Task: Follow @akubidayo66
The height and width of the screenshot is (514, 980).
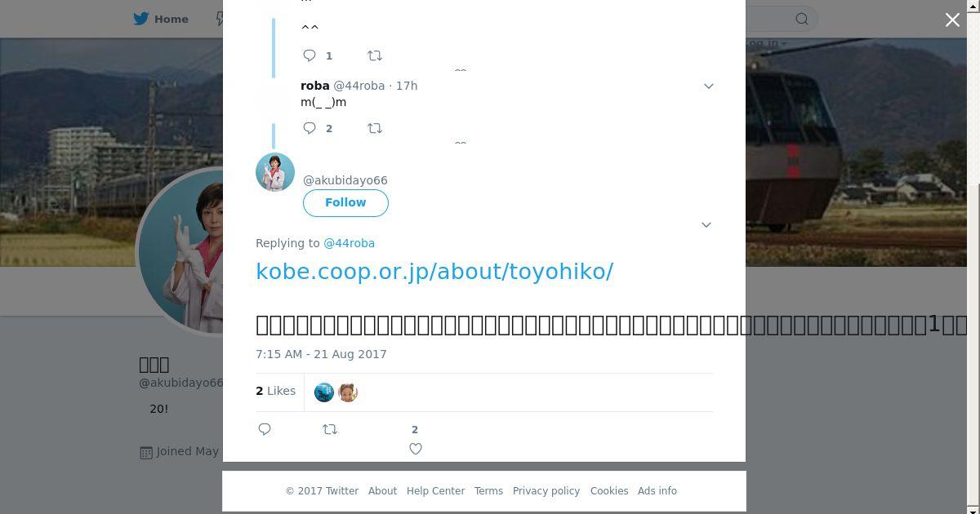Action: pyautogui.click(x=345, y=202)
